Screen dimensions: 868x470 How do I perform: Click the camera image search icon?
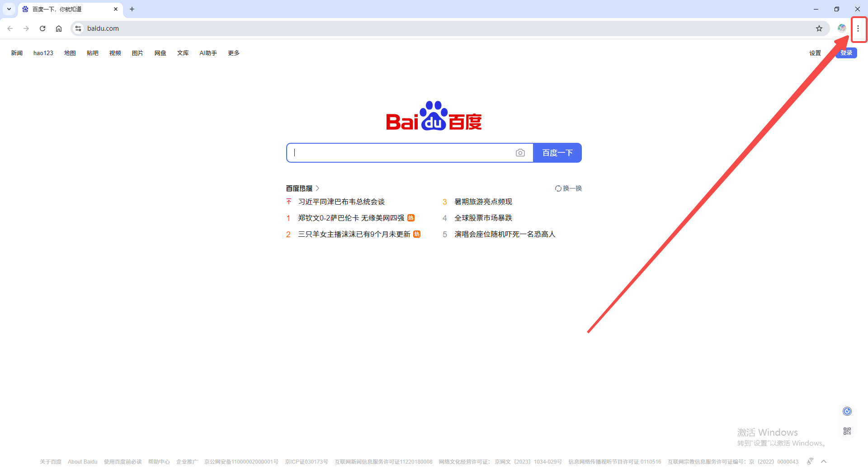pyautogui.click(x=520, y=153)
